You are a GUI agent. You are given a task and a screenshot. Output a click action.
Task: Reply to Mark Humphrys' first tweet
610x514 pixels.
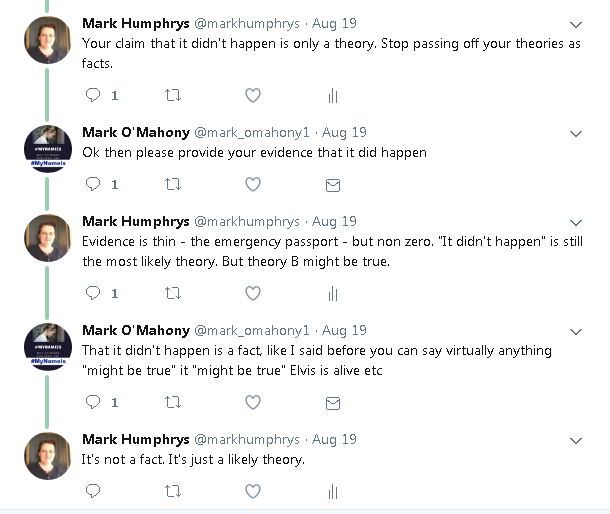pyautogui.click(x=93, y=96)
